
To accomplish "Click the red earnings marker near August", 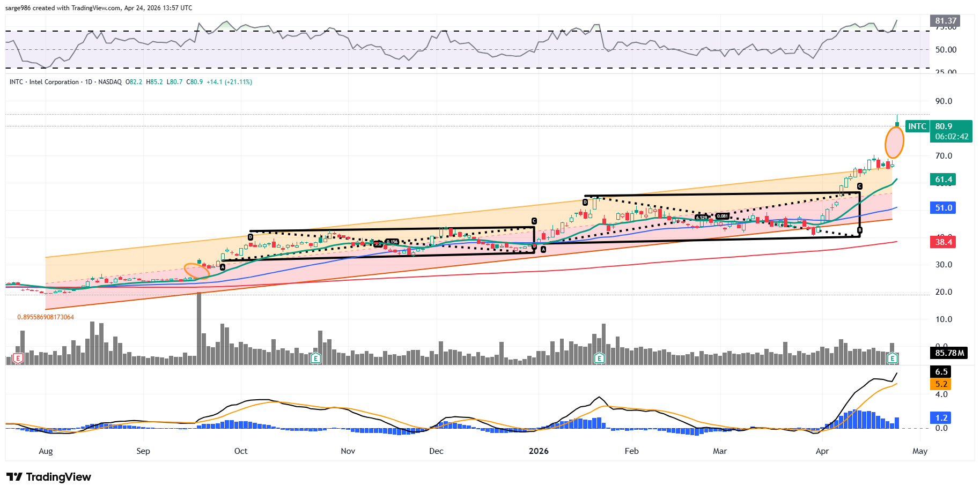I will click(x=18, y=358).
